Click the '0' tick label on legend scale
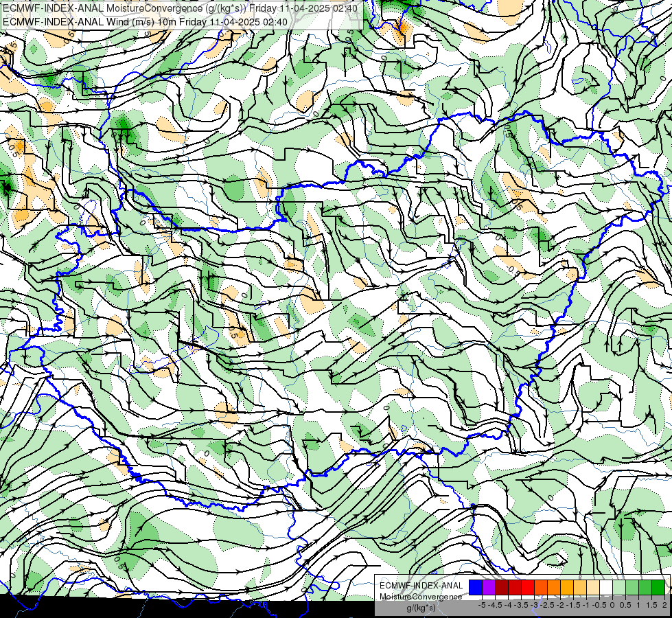 pyautogui.click(x=612, y=605)
